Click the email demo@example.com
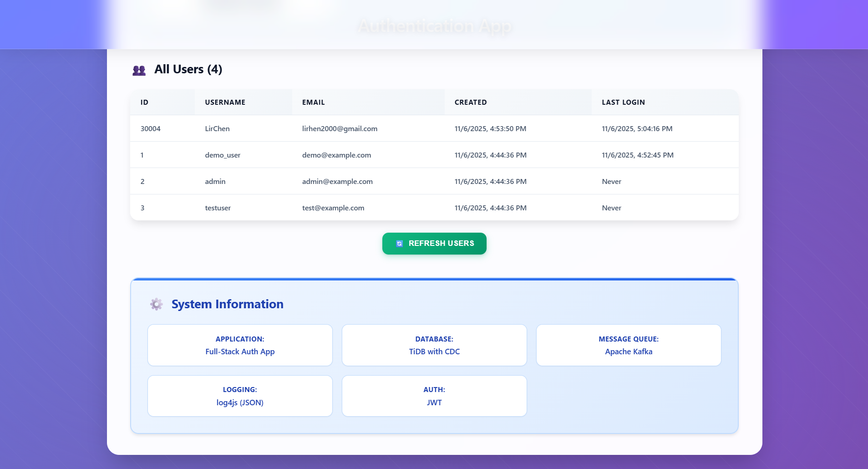Screen dimensions: 868x469 pyautogui.click(x=336, y=155)
